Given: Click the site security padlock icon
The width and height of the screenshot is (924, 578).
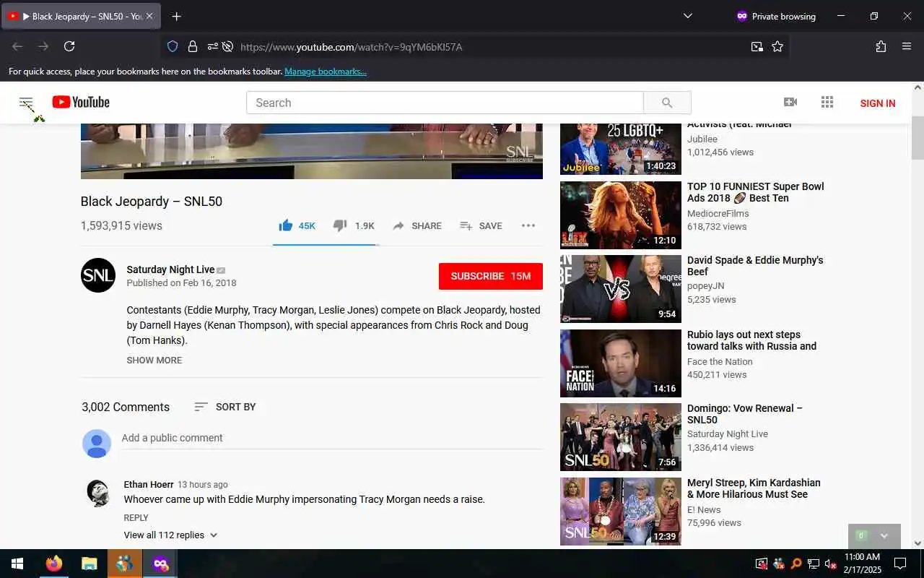Looking at the screenshot, I should point(193,46).
